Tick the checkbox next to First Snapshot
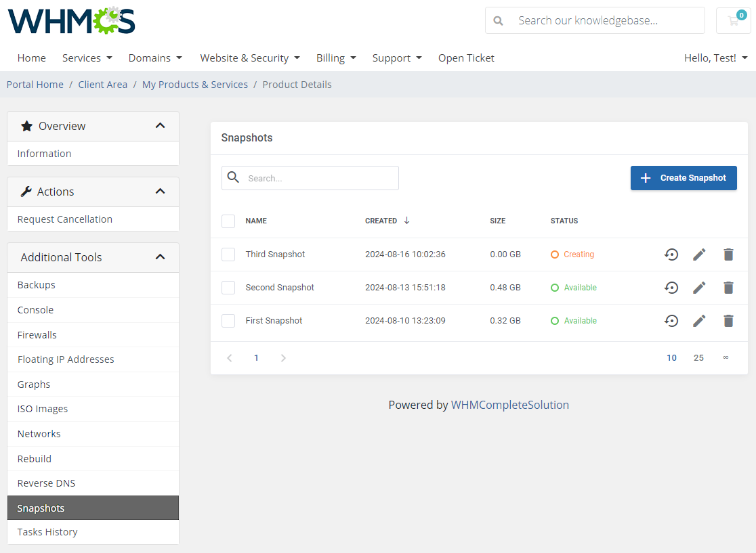This screenshot has width=756, height=553. coord(228,320)
